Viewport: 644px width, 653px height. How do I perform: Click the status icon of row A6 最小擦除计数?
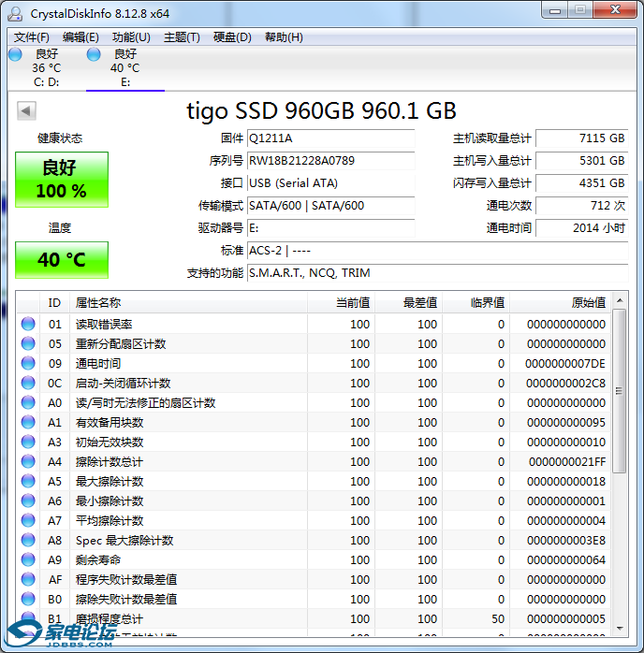coord(28,501)
